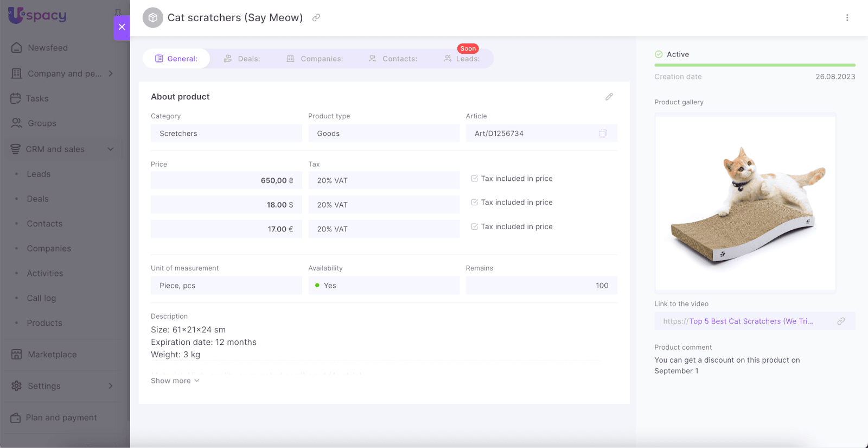
Task: Click the cat scratcher product gallery image
Action: 745,203
